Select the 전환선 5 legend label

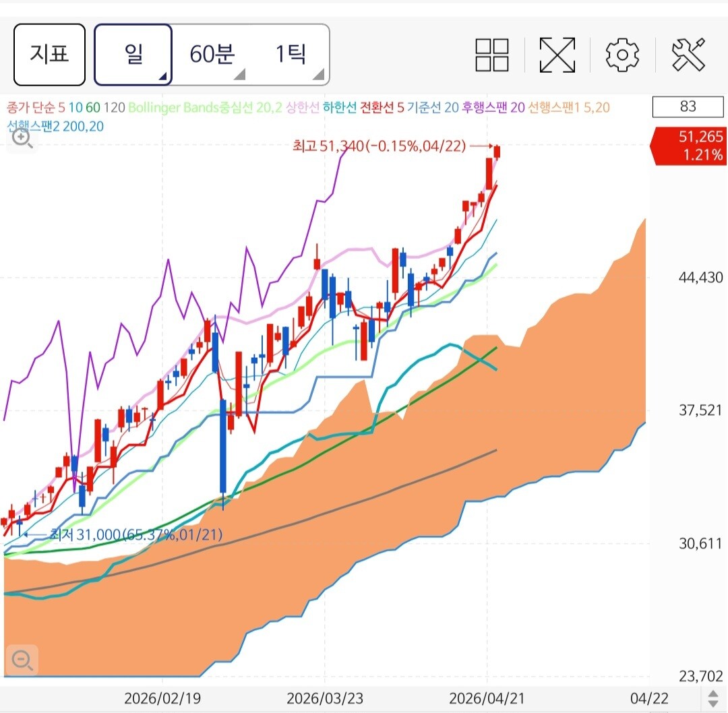pos(382,108)
